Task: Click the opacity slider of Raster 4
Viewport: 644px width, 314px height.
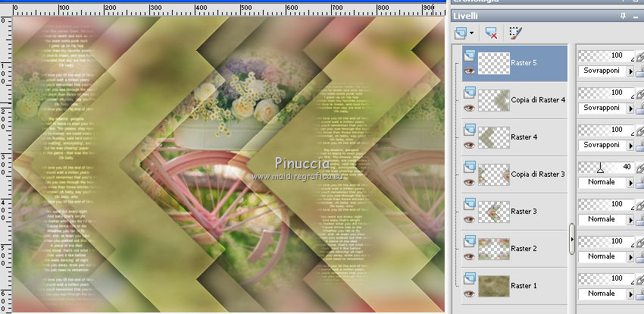Action: tap(606, 130)
